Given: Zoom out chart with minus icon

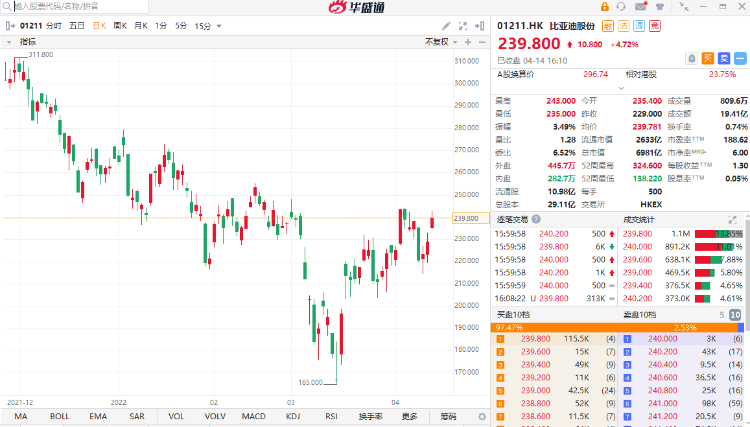Looking at the screenshot, I should pos(482,42).
